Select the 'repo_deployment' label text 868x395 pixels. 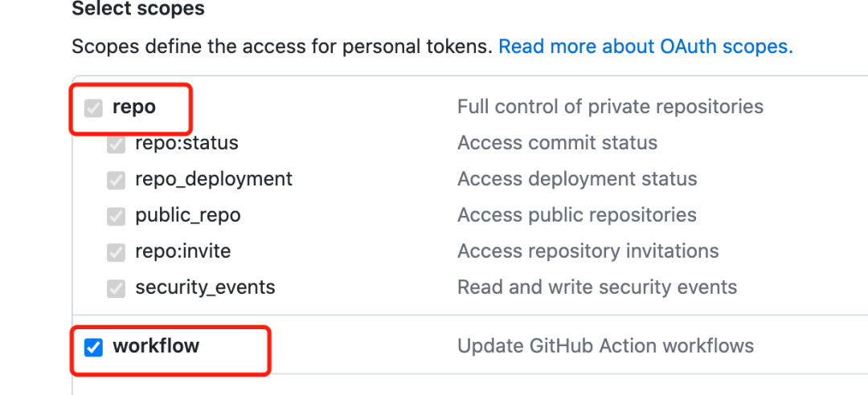click(x=214, y=179)
